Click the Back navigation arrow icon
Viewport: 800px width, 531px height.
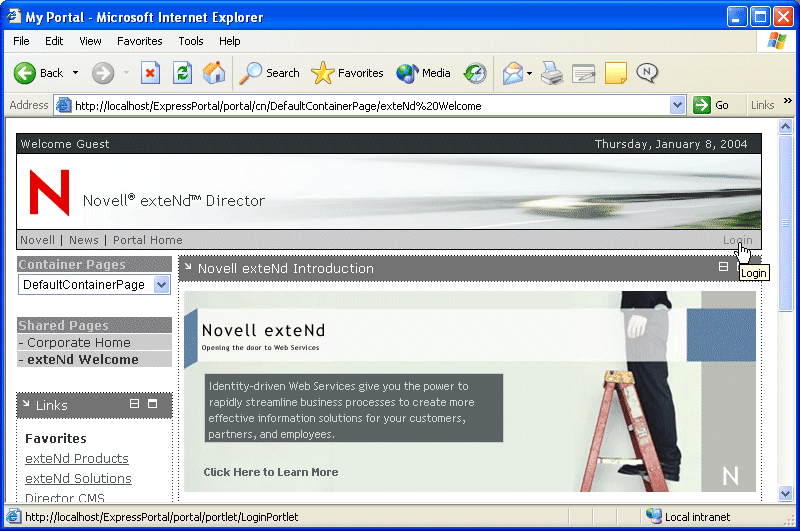click(24, 73)
